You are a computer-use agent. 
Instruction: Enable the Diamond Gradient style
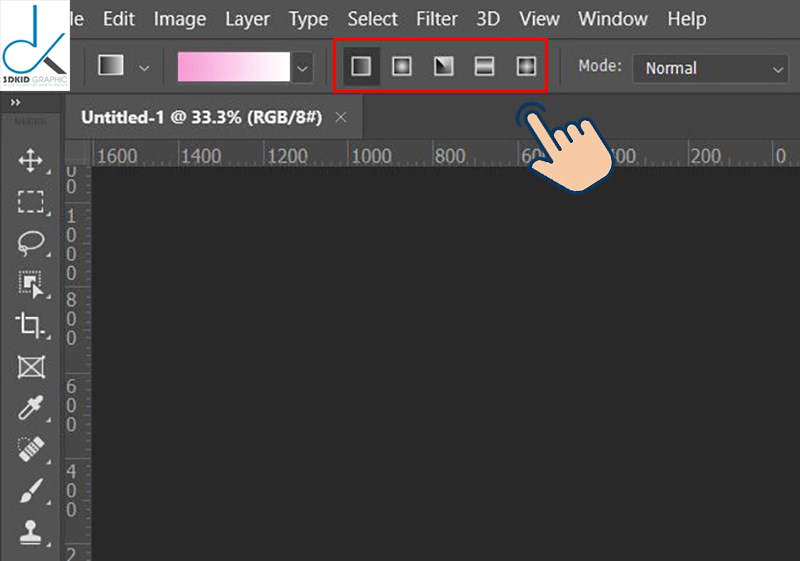pos(526,66)
